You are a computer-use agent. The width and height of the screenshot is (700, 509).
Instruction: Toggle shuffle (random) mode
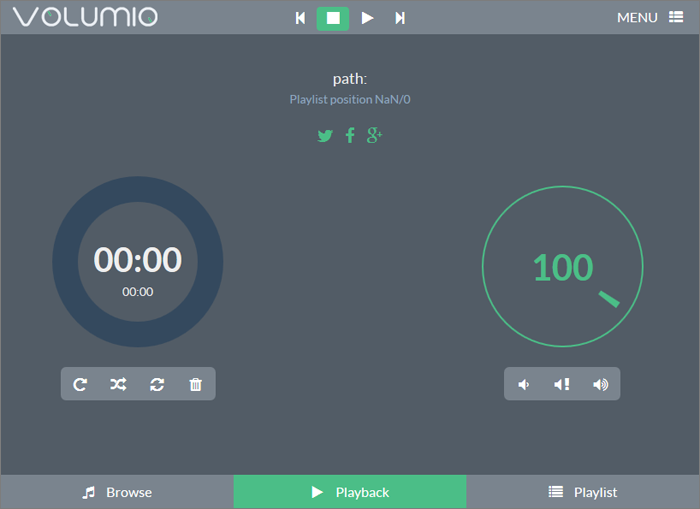pos(118,384)
